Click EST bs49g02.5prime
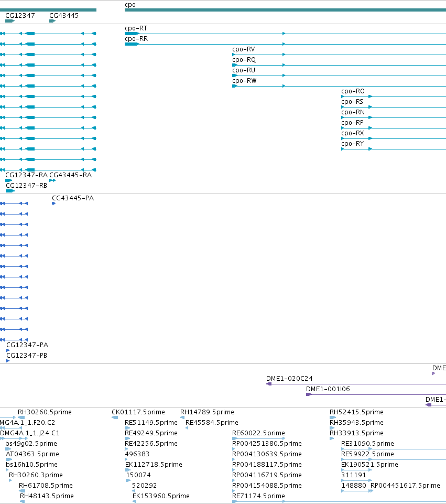The width and height of the screenshot is (446, 504). click(31, 444)
